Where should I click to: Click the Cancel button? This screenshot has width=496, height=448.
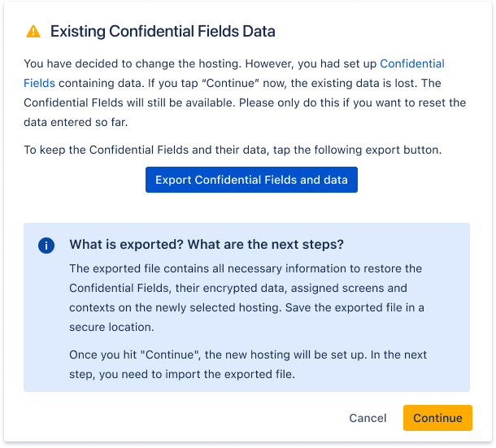pyautogui.click(x=368, y=418)
